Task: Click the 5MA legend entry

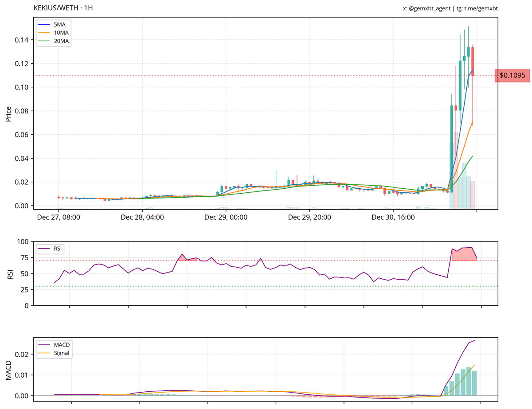Action: point(53,24)
